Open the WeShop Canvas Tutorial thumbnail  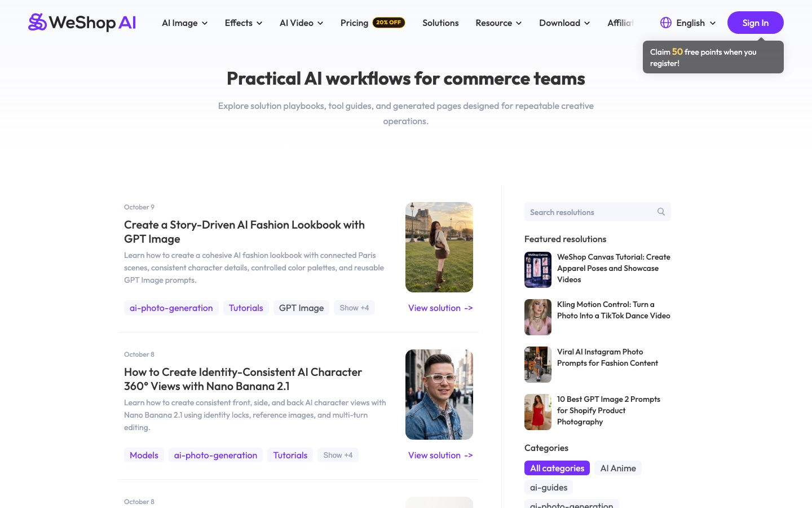(538, 270)
